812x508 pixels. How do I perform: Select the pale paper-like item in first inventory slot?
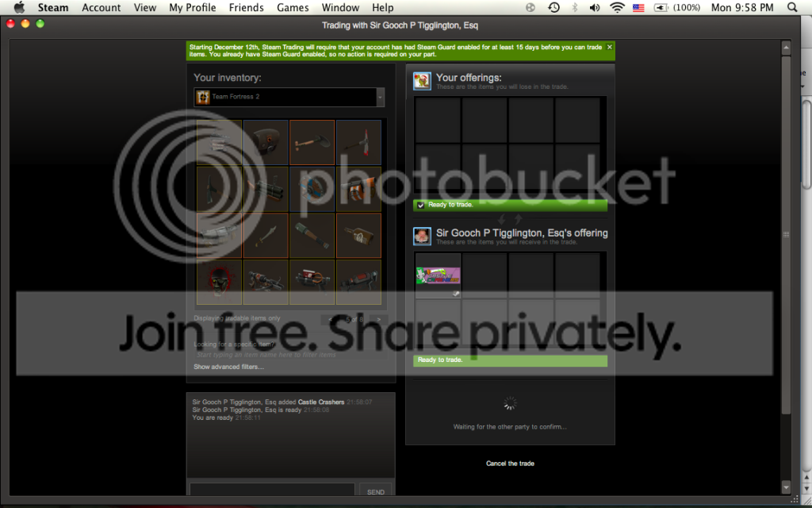click(x=219, y=143)
